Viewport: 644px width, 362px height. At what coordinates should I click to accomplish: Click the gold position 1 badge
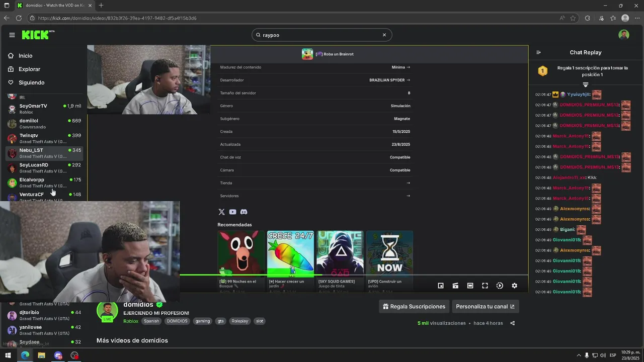[x=542, y=71]
